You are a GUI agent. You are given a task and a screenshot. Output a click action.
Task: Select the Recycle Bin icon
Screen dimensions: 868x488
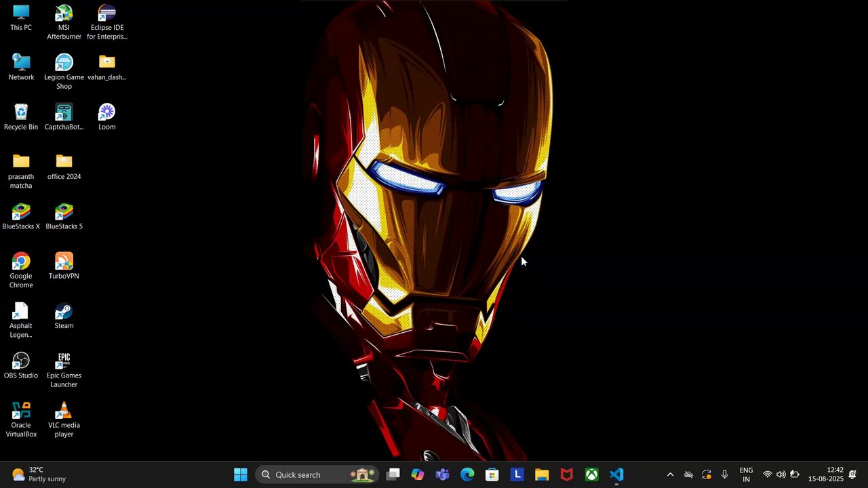21,117
